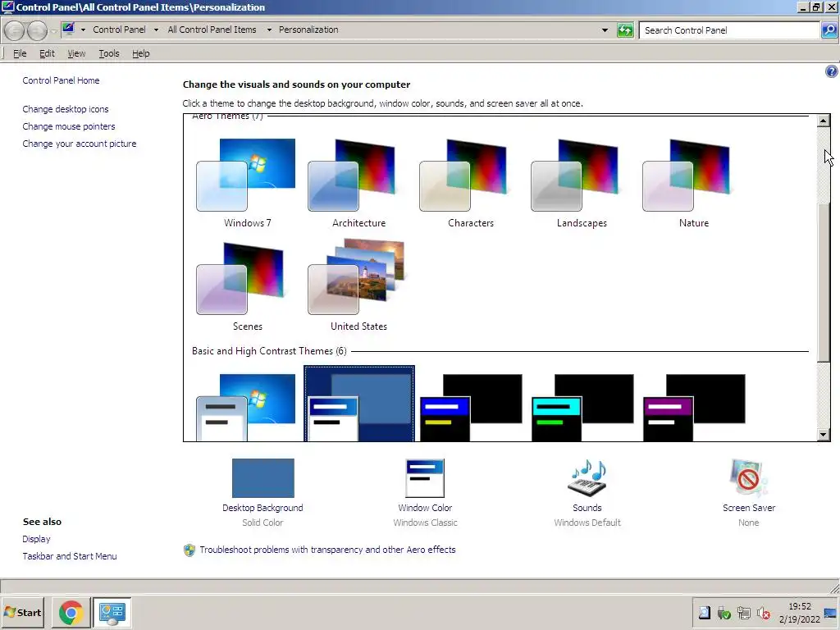Open the Screen Saver icon
Viewport: 840px width, 630px height.
[x=748, y=478]
